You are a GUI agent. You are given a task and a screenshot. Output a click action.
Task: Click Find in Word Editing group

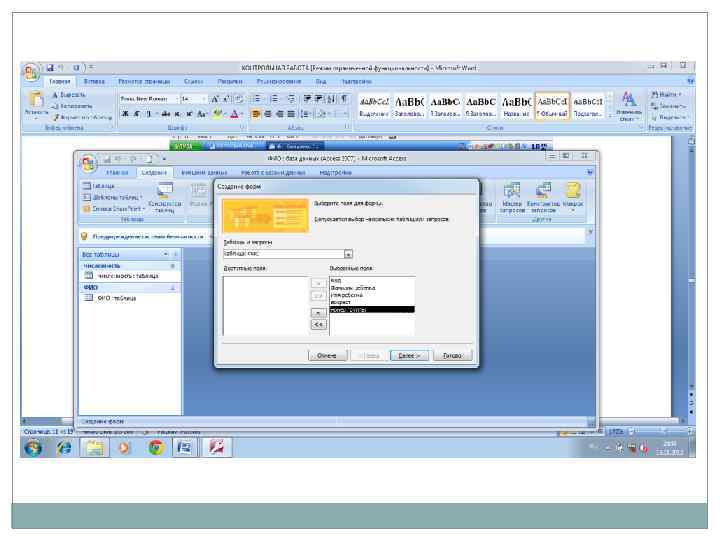(x=667, y=94)
